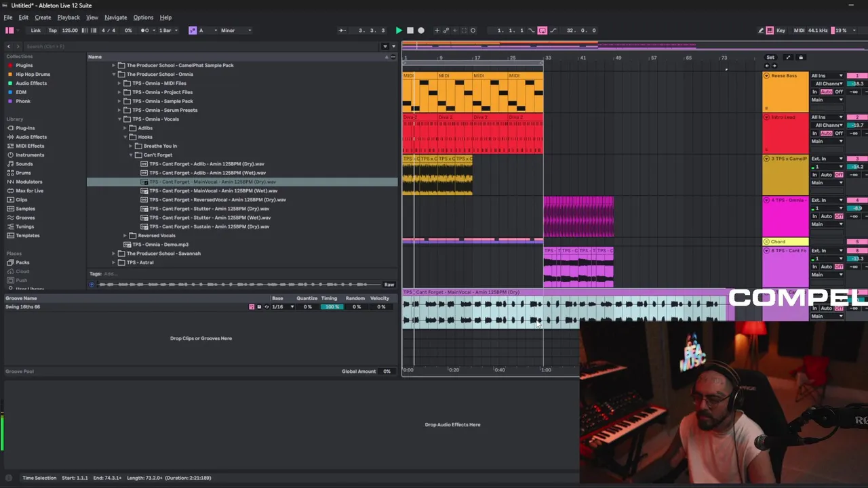Start playback with the Play button
Viewport: 868px width, 488px height.
tap(399, 30)
